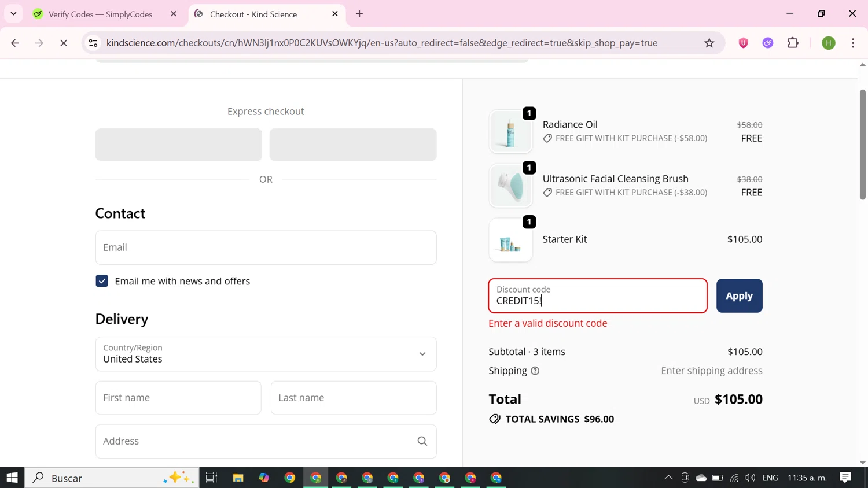Viewport: 868px width, 488px height.
Task: Click the Email input field
Action: (266, 247)
